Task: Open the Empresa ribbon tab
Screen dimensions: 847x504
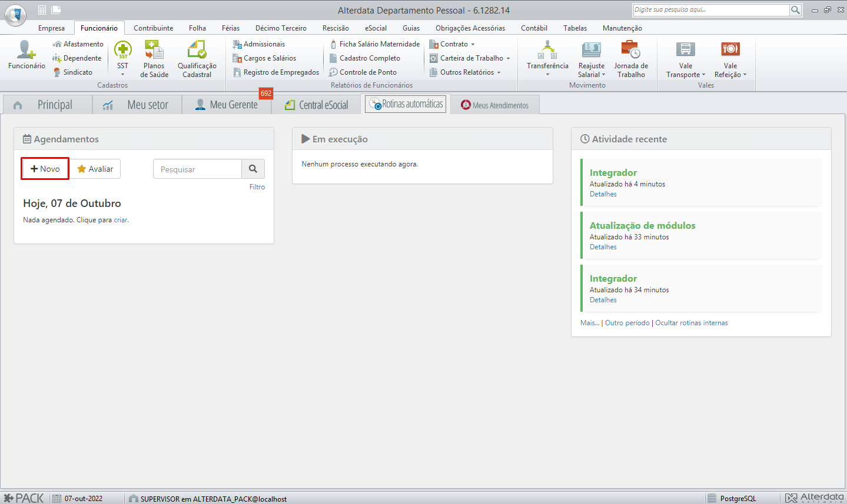Action: 52,28
